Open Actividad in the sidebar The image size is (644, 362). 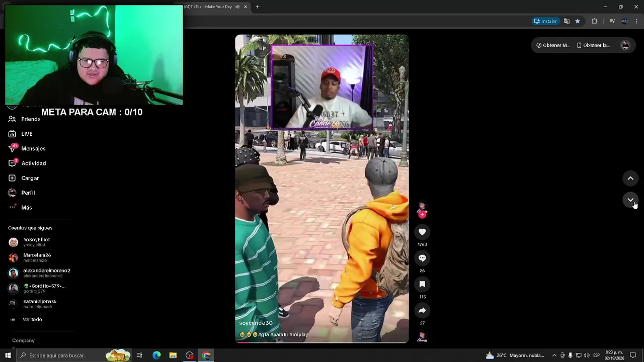27,163
